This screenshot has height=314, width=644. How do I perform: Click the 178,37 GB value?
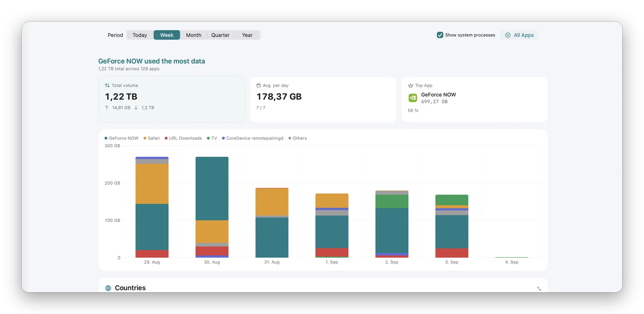279,97
